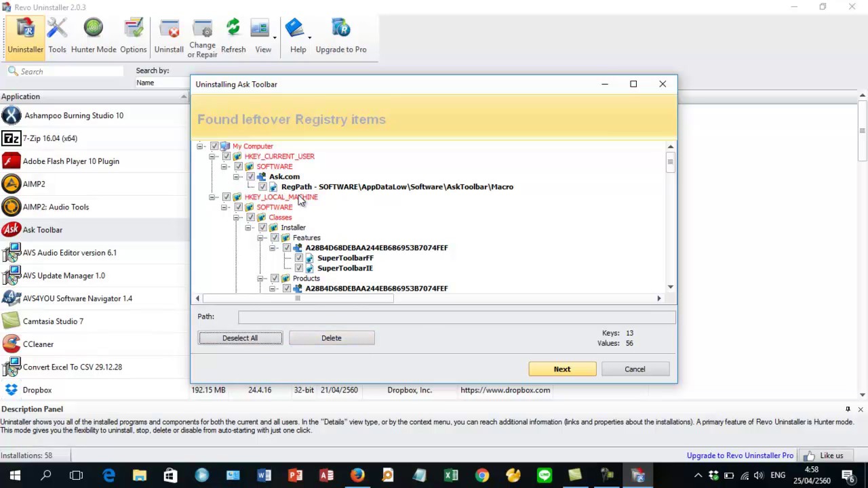Open the Help toolbar icon
Image resolution: width=868 pixels, height=488 pixels.
pos(298,37)
